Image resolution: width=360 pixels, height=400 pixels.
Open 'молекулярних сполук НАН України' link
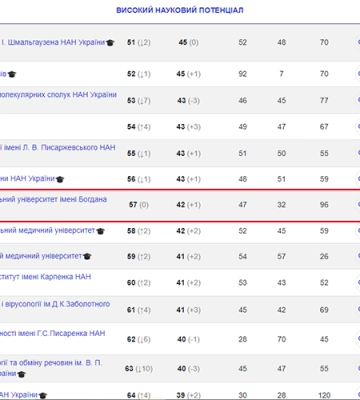(x=58, y=95)
